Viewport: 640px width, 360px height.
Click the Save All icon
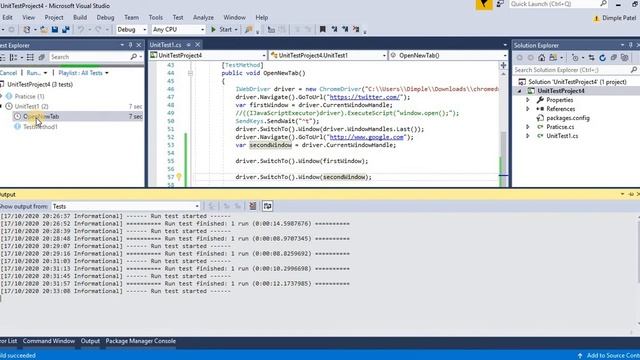tap(65, 29)
